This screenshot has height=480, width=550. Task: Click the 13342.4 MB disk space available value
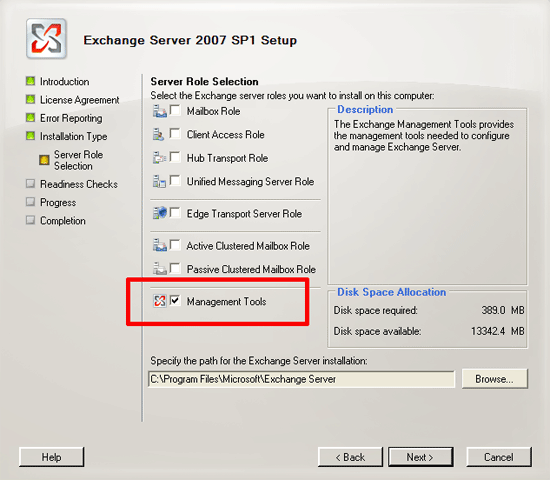point(498,331)
